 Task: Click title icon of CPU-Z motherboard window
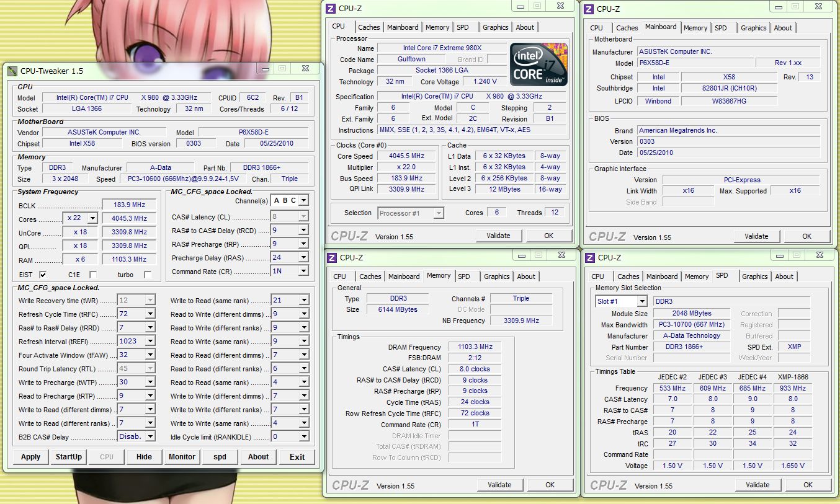pyautogui.click(x=589, y=9)
